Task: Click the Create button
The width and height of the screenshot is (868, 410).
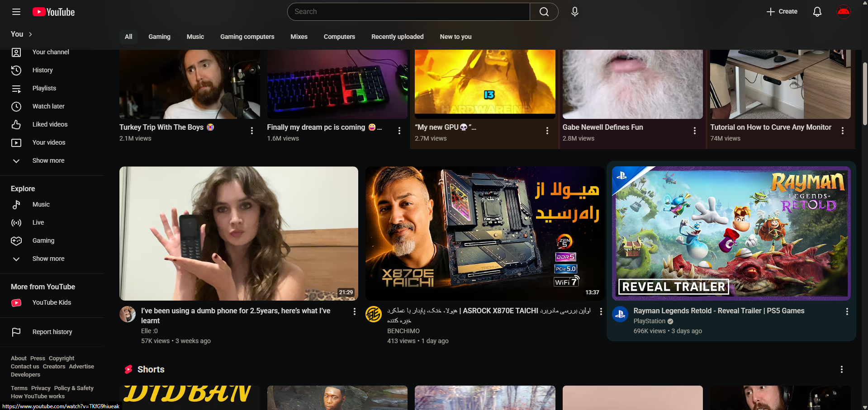Action: (x=782, y=12)
